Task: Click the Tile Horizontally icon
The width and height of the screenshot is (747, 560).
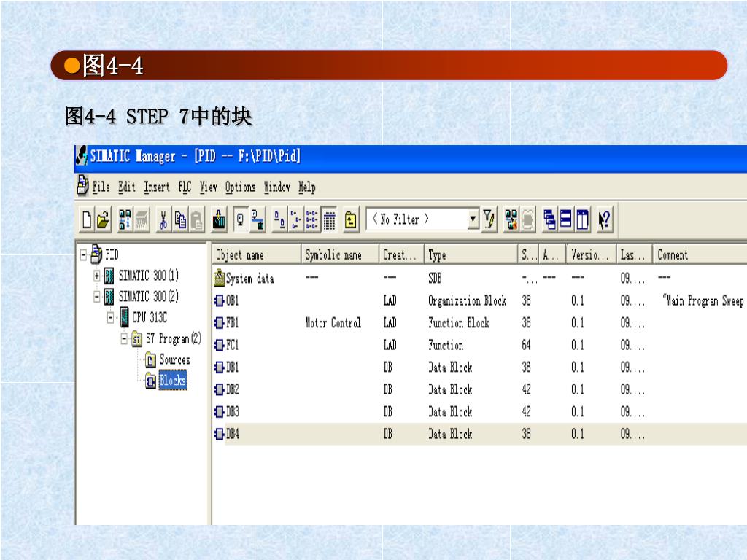Action: tap(566, 220)
